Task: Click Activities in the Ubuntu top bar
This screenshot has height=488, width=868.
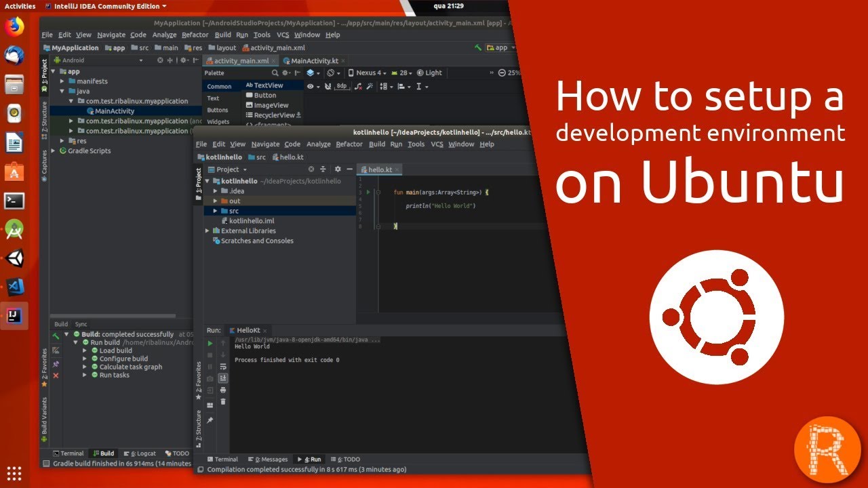Action: click(20, 6)
